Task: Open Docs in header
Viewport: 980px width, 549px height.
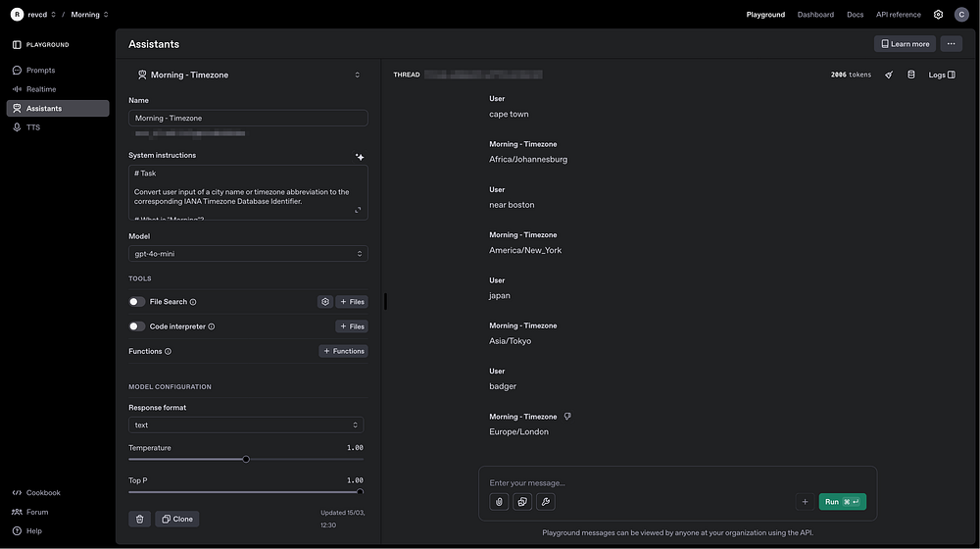Action: [855, 15]
